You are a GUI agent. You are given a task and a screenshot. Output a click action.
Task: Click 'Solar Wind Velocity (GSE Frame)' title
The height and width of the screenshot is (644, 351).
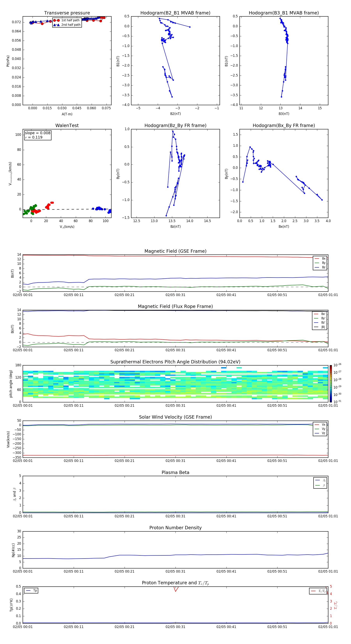[x=175, y=417]
